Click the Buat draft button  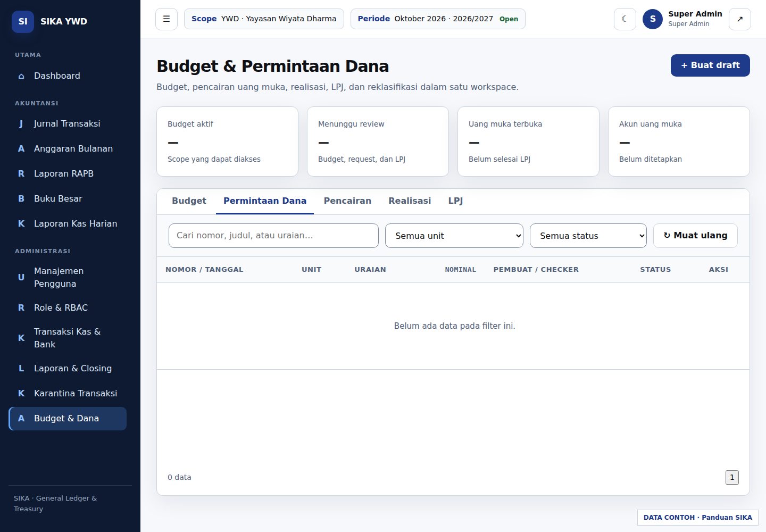click(710, 65)
